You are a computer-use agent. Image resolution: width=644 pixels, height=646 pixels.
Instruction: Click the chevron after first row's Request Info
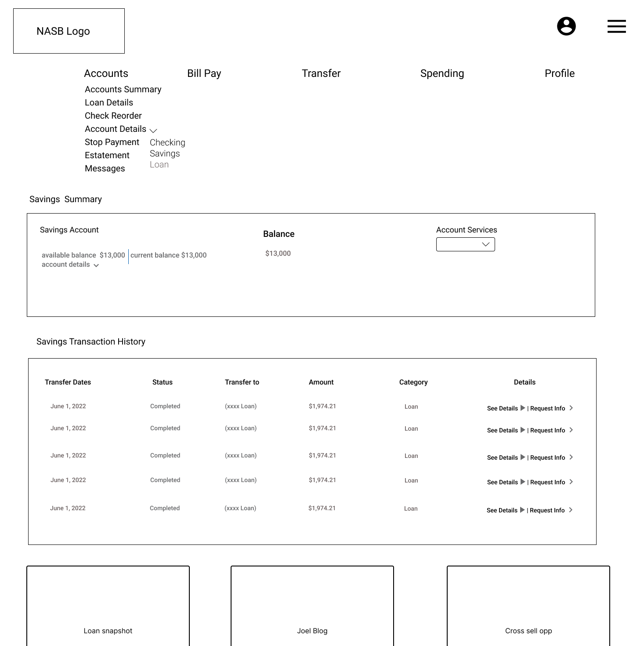571,408
